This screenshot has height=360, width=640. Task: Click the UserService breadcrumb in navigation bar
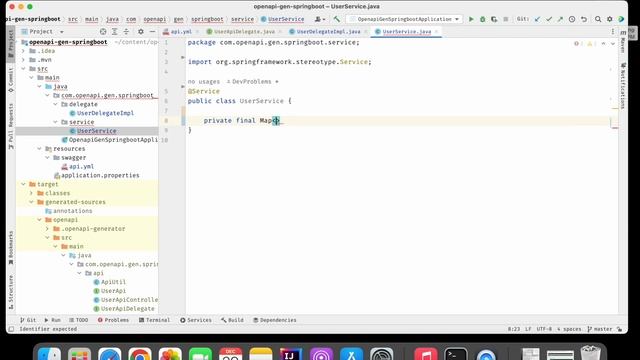click(x=282, y=19)
